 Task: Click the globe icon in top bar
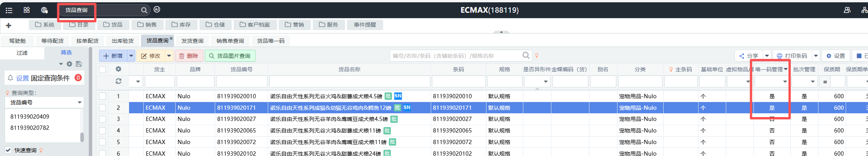44,10
